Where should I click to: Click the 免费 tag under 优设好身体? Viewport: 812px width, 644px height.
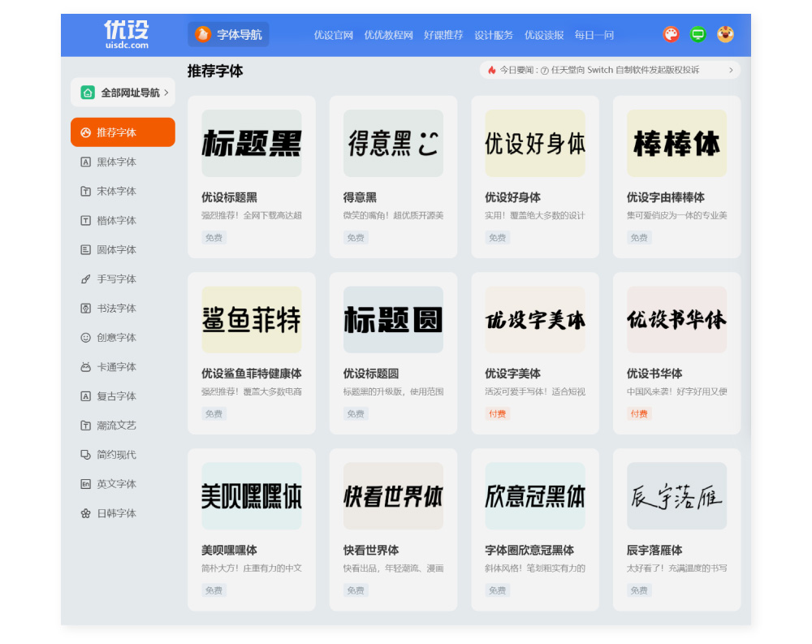(x=497, y=238)
